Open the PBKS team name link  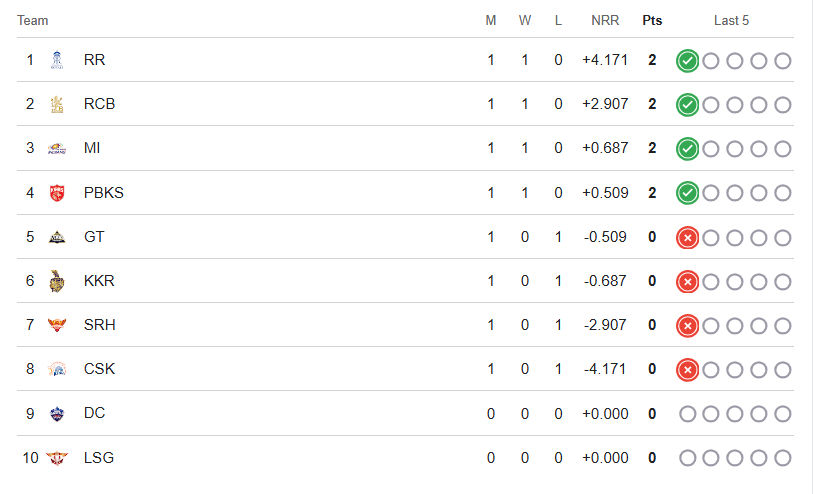[104, 193]
